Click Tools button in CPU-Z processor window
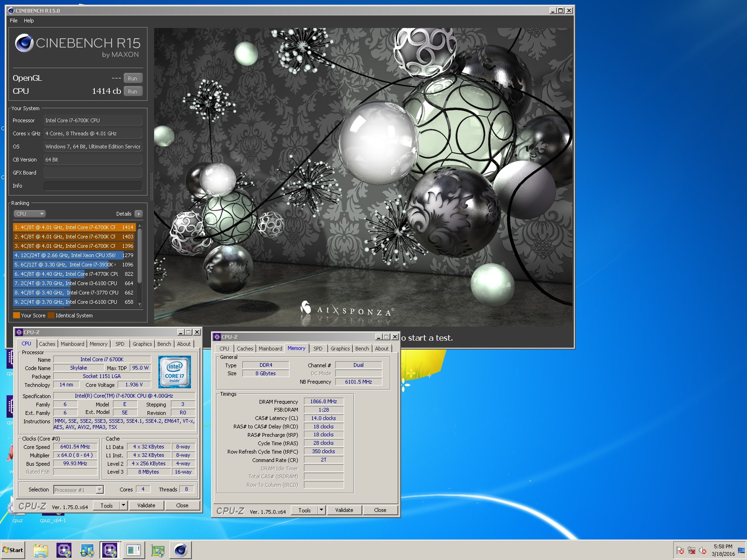Viewport: 747px width, 560px height. [107, 505]
